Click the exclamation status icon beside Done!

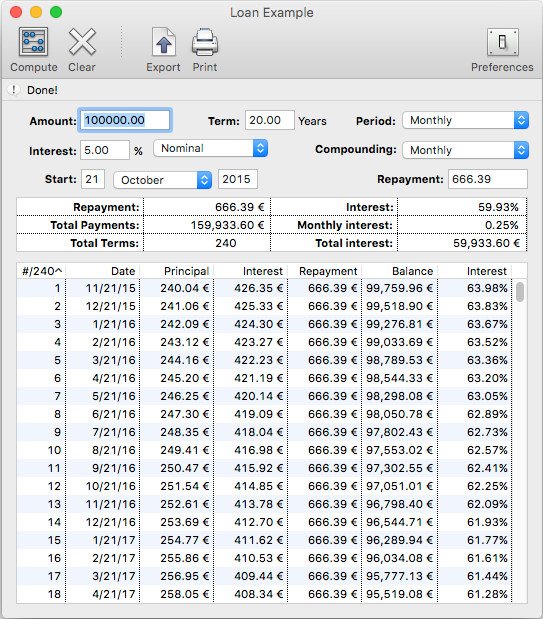coord(14,90)
